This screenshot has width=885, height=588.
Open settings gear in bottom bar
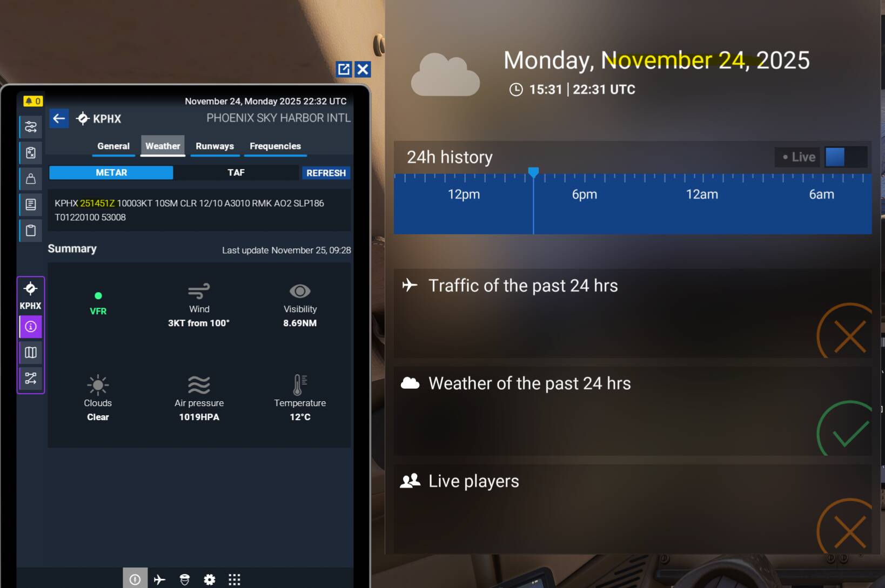(x=210, y=579)
